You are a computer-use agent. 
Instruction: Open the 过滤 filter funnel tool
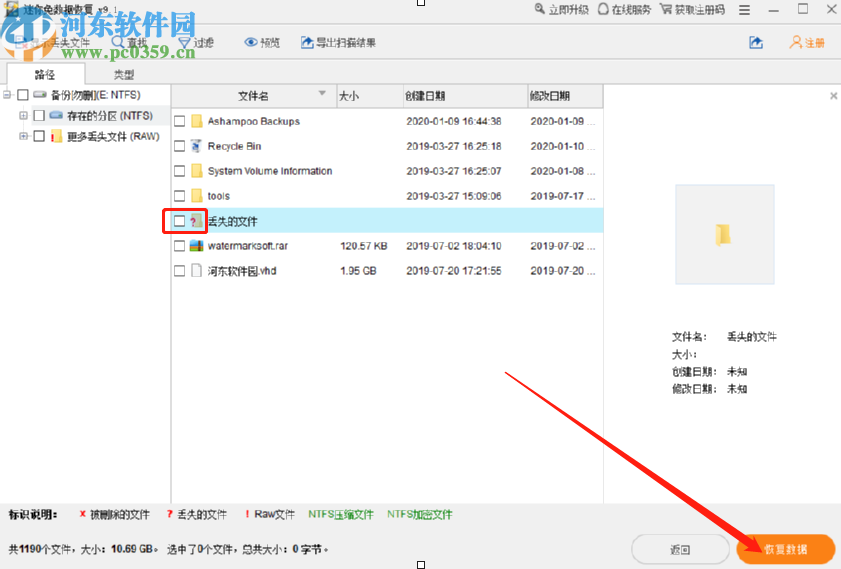click(x=196, y=42)
